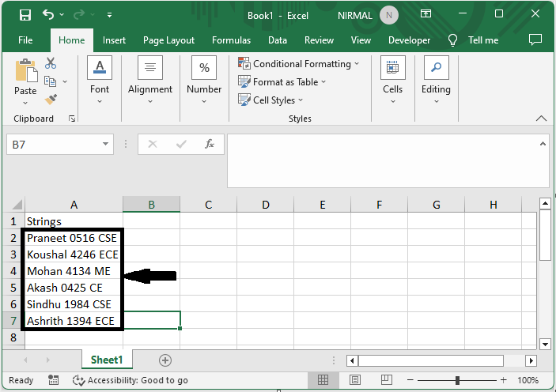Open Format as Table gallery
556x392 pixels.
[282, 82]
